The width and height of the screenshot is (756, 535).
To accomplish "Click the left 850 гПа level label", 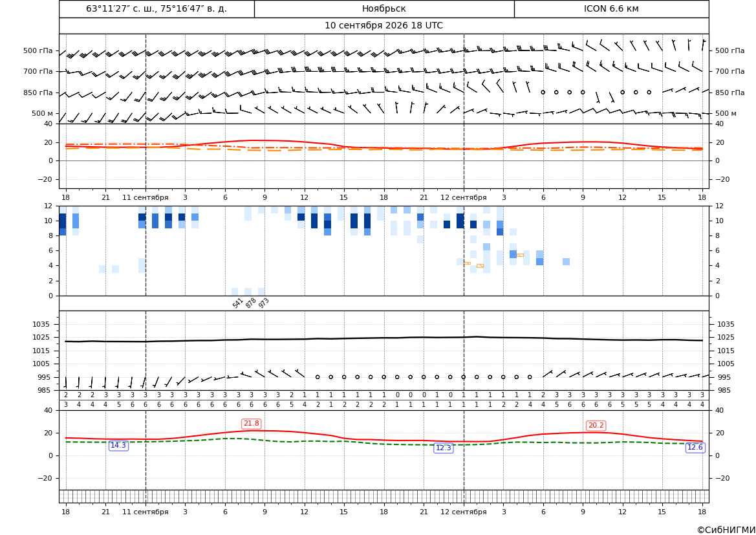I will click(38, 93).
